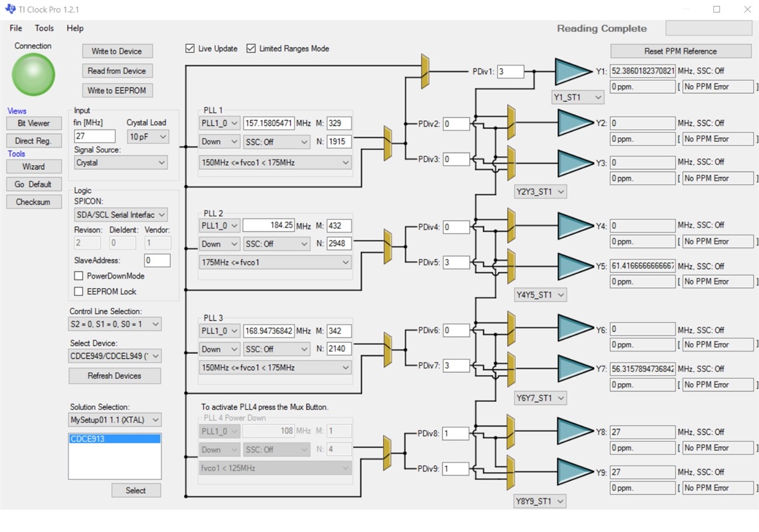Click the Y5 output buffer triangle
The image size is (759, 532).
tap(575, 266)
